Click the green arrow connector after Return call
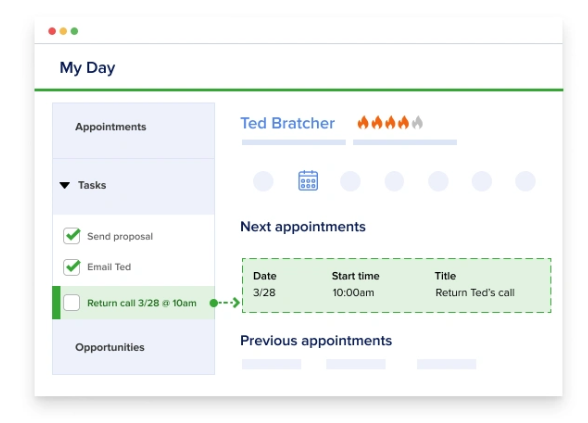Image resolution: width=588 pixels, height=423 pixels. tap(225, 303)
